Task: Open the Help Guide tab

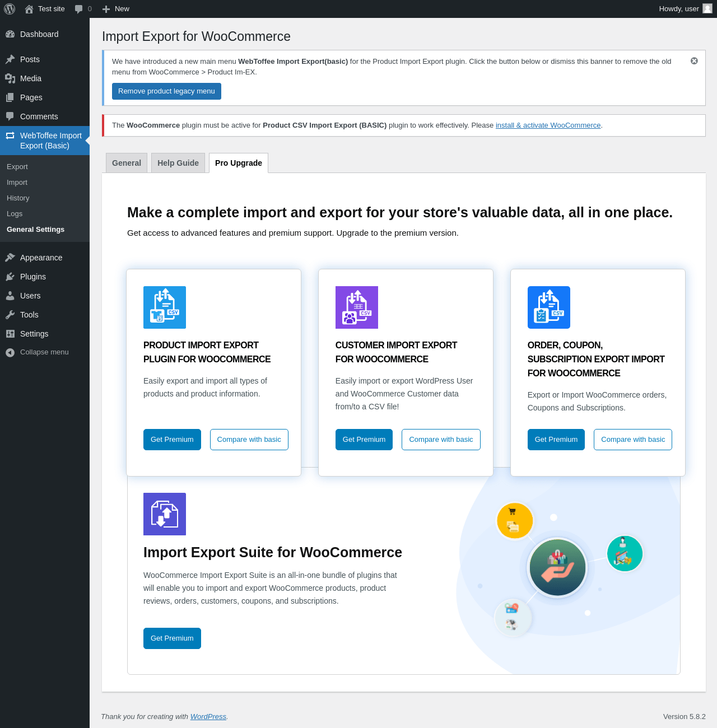Action: 178,163
